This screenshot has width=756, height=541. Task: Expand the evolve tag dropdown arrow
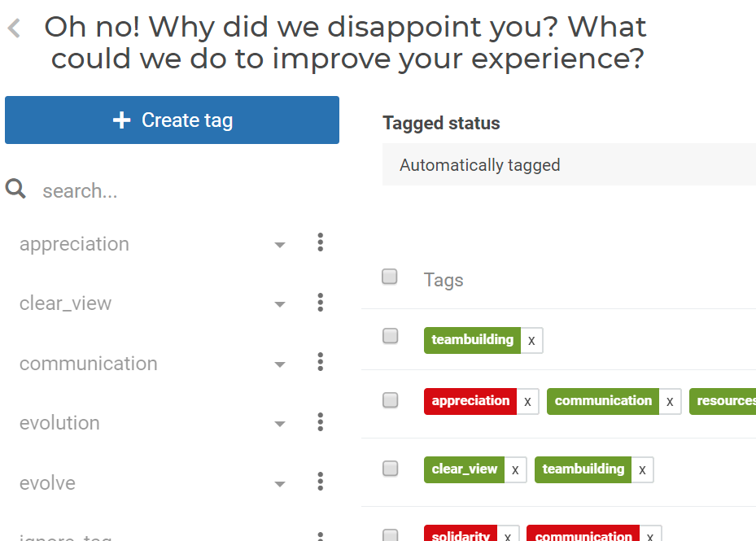(x=280, y=484)
